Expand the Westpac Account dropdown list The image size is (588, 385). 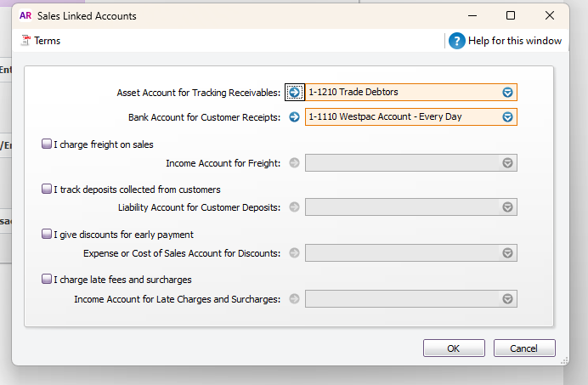tap(507, 117)
